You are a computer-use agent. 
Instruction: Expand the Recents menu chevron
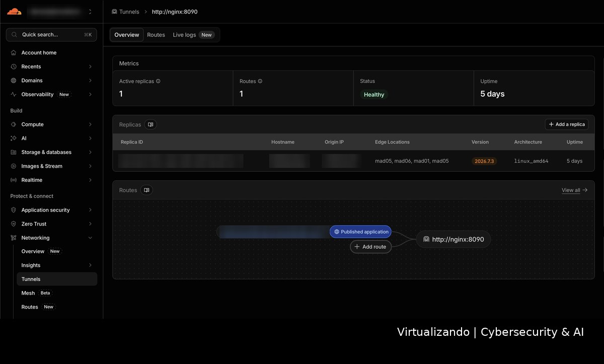coord(90,66)
